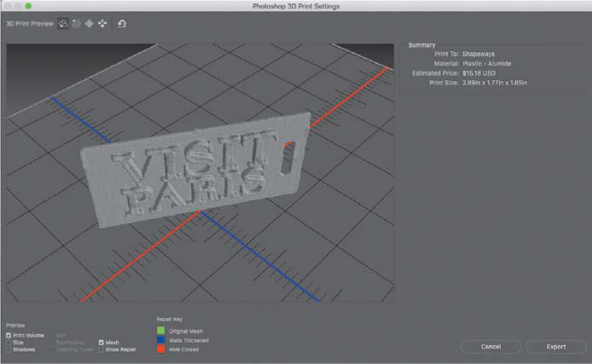Uncheck the Mesh checkbox
The height and width of the screenshot is (364, 592).
pyautogui.click(x=102, y=342)
